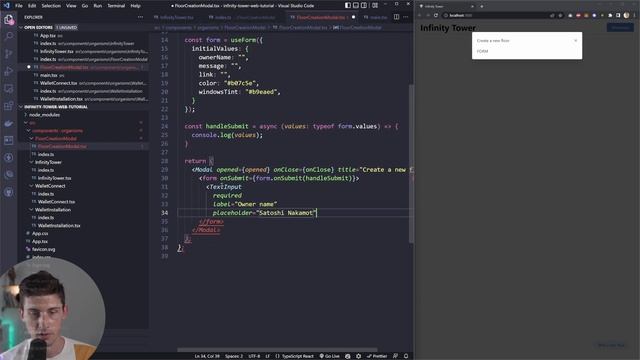The height and width of the screenshot is (360, 640).
Task: Open Edit menu
Action: [32, 6]
